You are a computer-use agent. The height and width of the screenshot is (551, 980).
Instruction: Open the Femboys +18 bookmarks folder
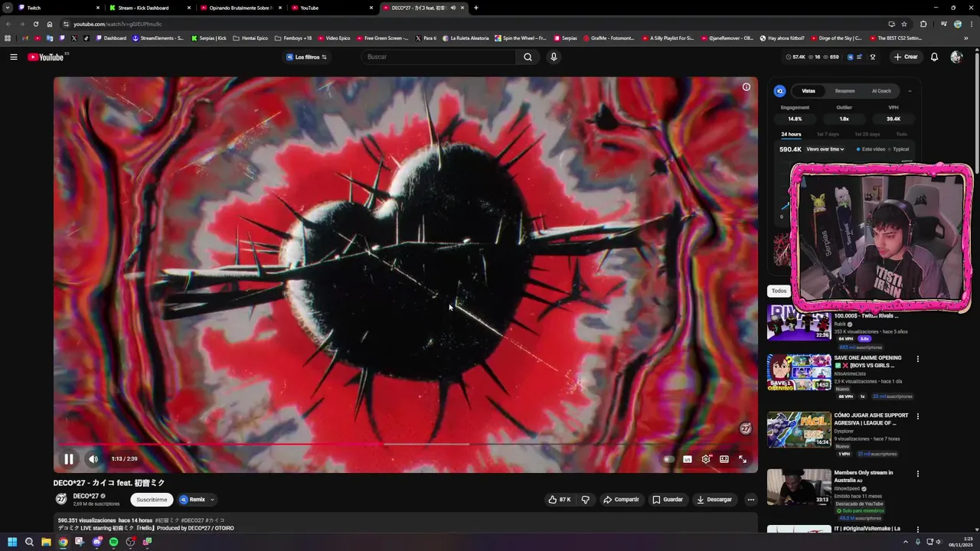point(292,38)
